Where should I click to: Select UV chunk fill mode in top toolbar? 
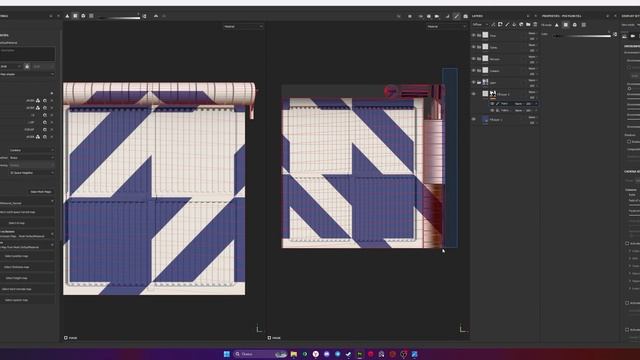tap(91, 16)
